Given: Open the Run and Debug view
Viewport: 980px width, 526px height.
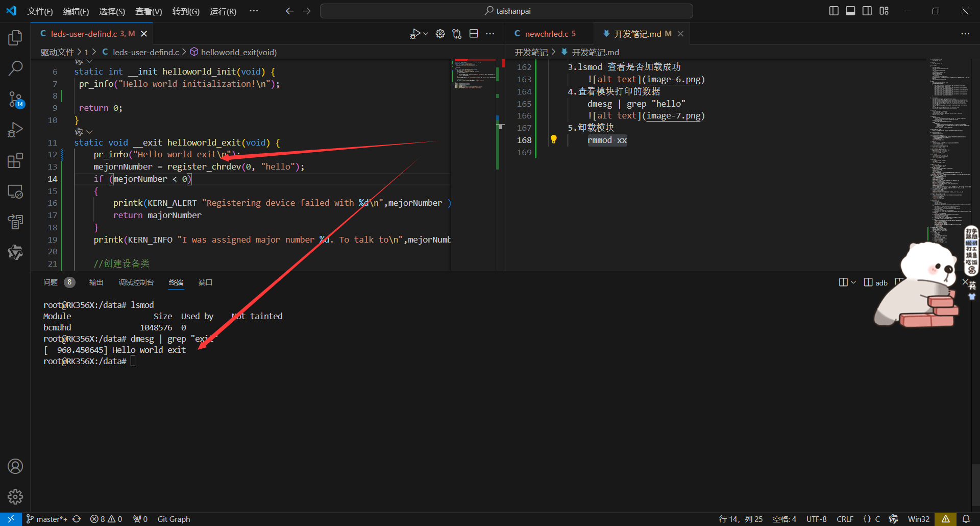Looking at the screenshot, I should pos(15,130).
